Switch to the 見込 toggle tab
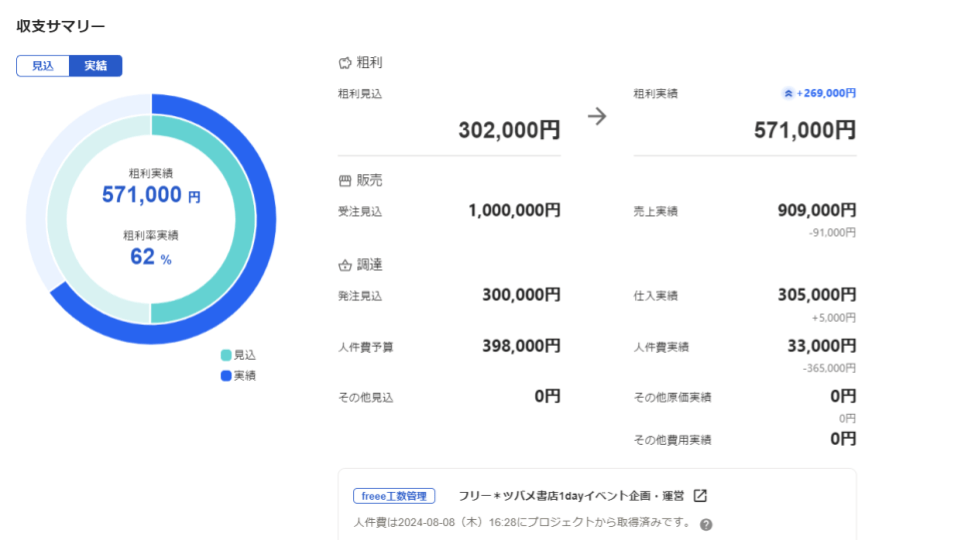 click(x=43, y=66)
